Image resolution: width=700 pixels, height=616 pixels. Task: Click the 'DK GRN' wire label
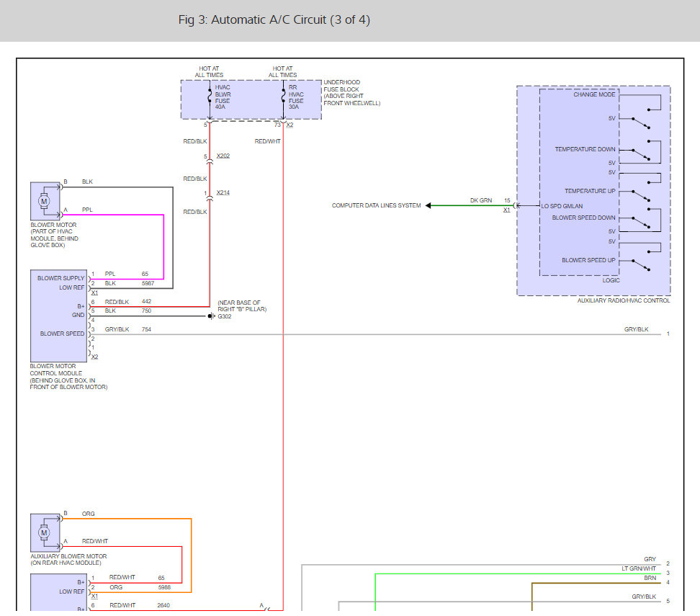point(481,200)
